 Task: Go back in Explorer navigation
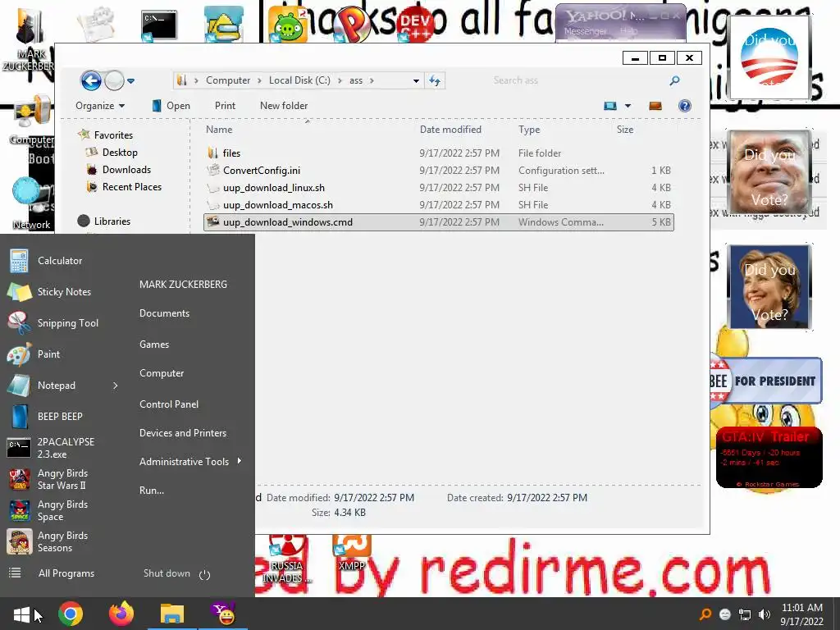tap(91, 81)
